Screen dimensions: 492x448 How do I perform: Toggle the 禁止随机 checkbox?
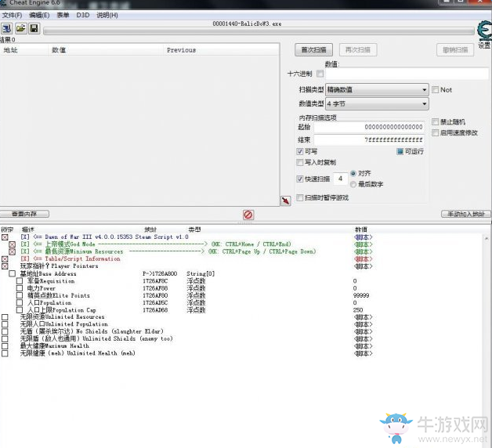click(436, 121)
